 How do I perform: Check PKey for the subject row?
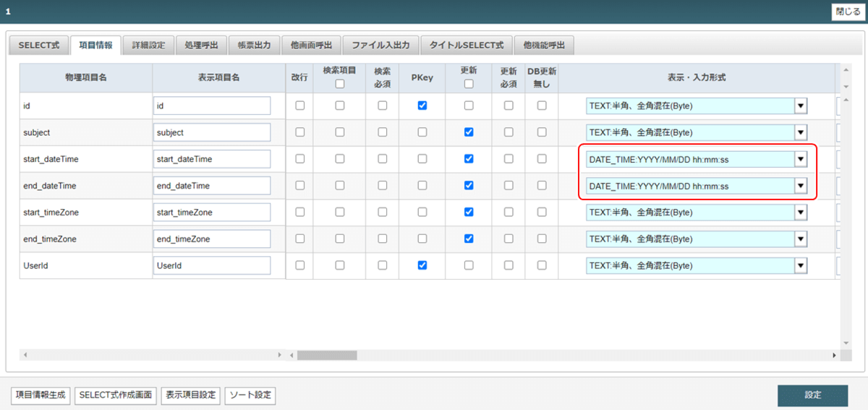[422, 132]
